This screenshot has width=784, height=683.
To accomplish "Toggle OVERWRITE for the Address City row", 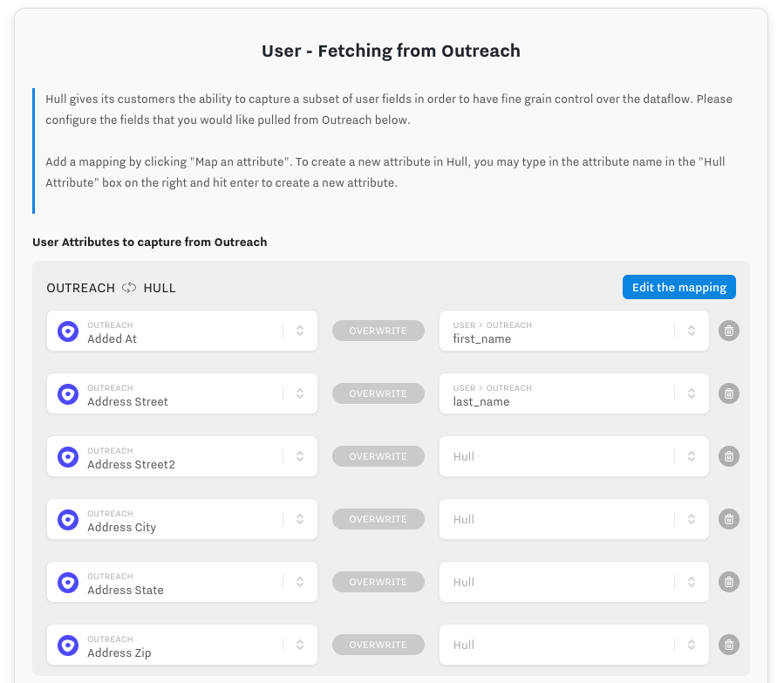I will tap(378, 519).
